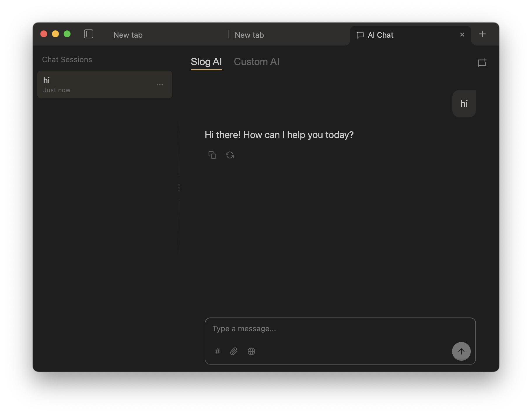Switch to the Custom AI tab
Image resolution: width=532 pixels, height=415 pixels.
point(256,62)
